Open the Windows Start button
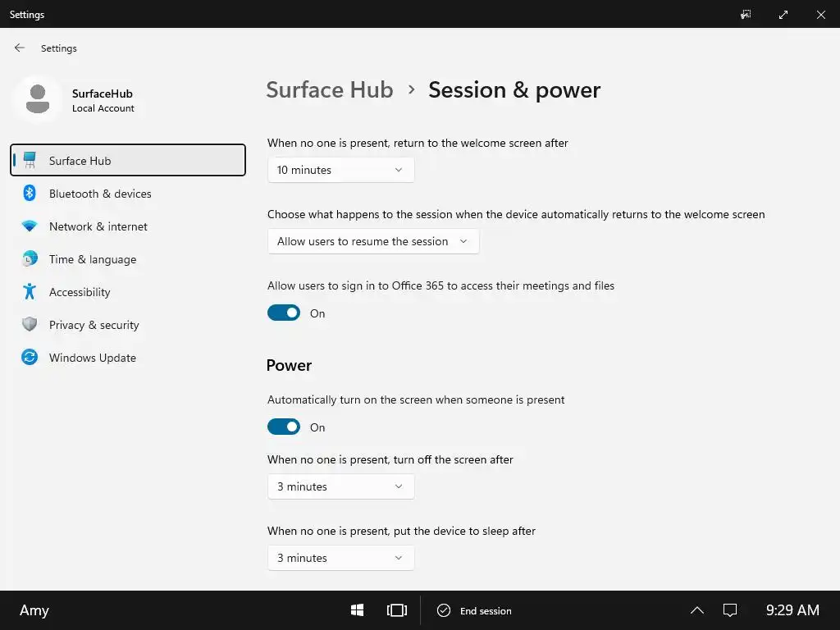This screenshot has width=840, height=630. click(358, 610)
